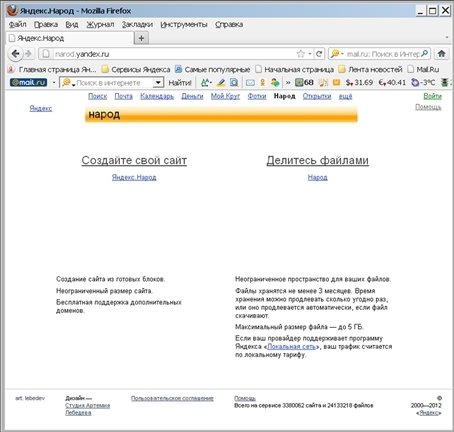The width and height of the screenshot is (454, 432).
Task: Click the text highlighter pencil toolbar icon
Action: [221, 82]
